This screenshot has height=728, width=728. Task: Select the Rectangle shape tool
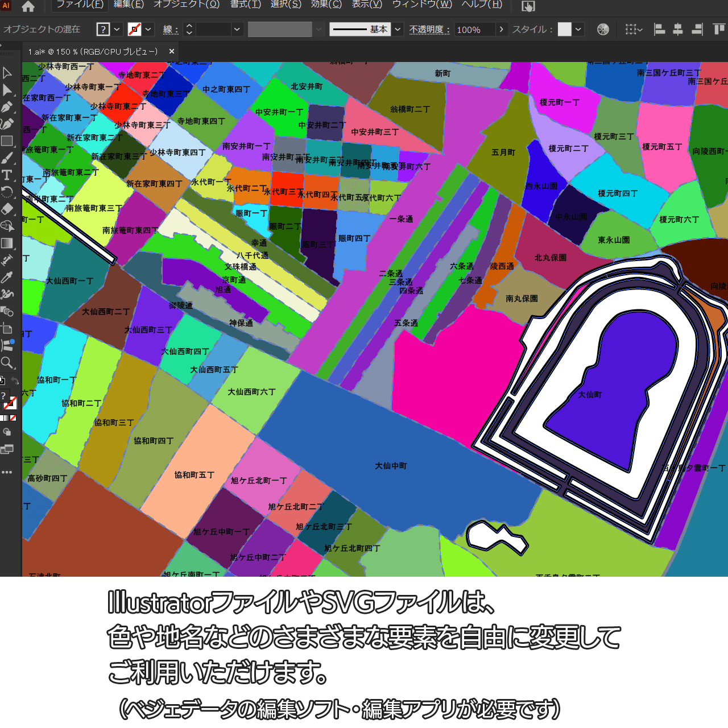tap(7, 141)
